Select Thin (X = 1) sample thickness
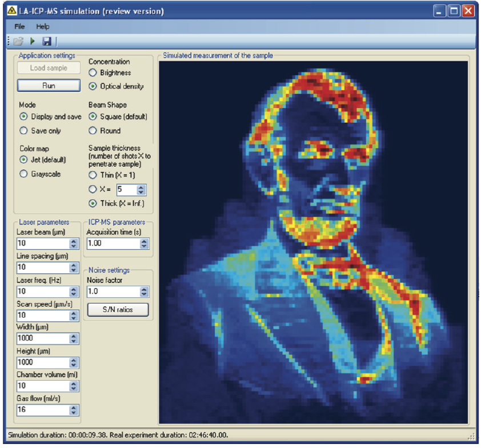This screenshot has width=481, height=448. pos(93,175)
